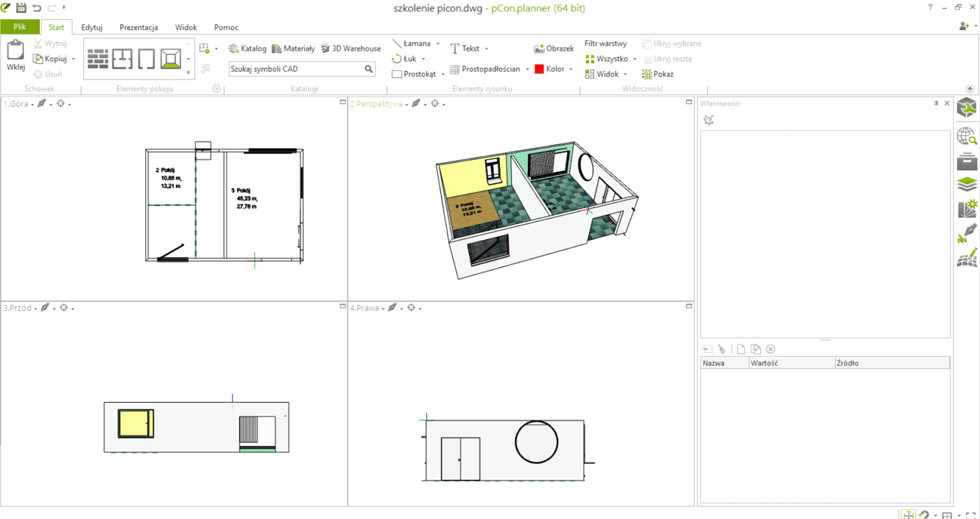Open the Plik menu
Image resolution: width=980 pixels, height=519 pixels.
click(x=20, y=27)
